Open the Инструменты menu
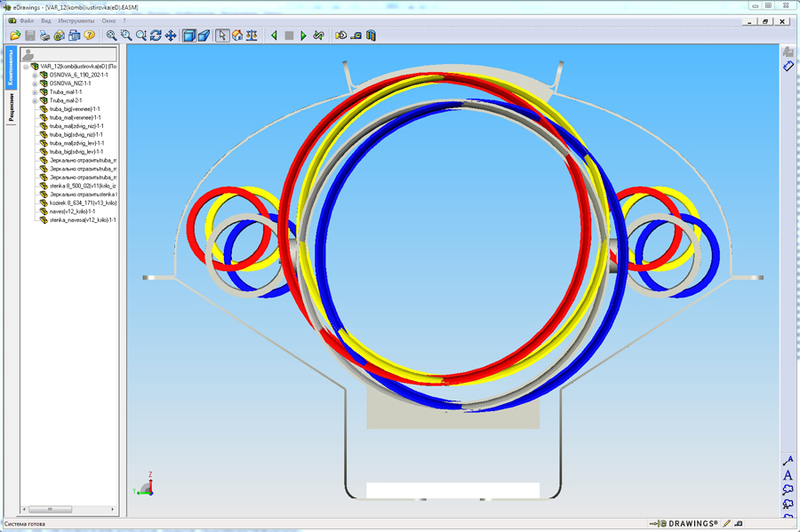This screenshot has height=532, width=800. [76, 21]
